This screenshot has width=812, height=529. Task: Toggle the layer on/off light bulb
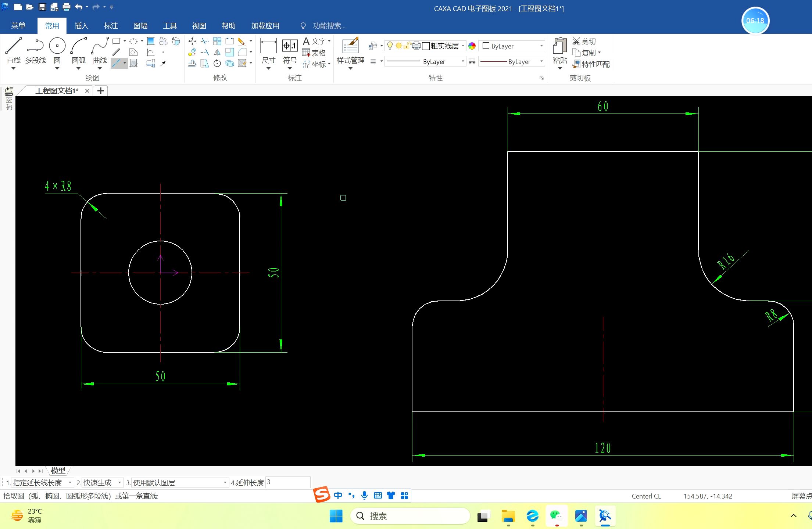[x=390, y=46]
